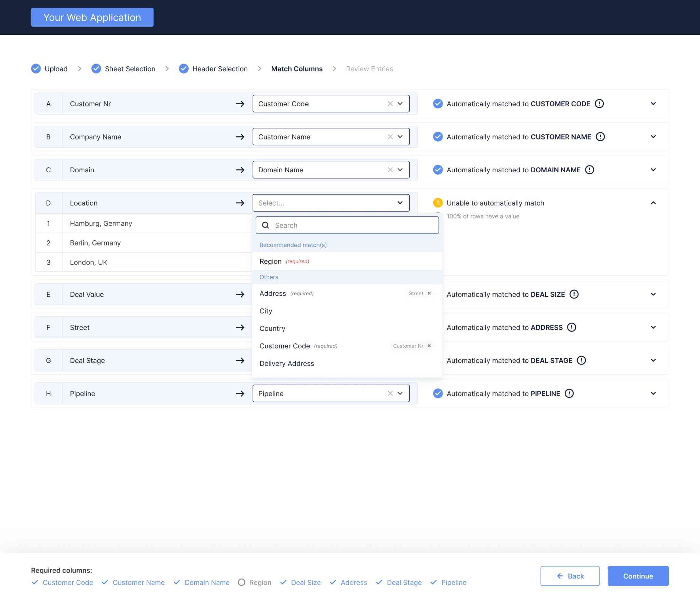This screenshot has height=600, width=700.
Task: Remove Street tag from Address option
Action: click(x=429, y=293)
